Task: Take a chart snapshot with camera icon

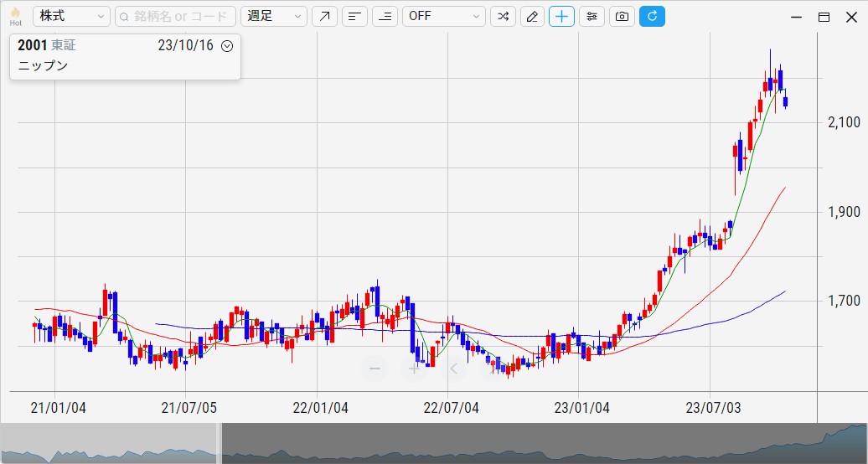Action: tap(621, 17)
